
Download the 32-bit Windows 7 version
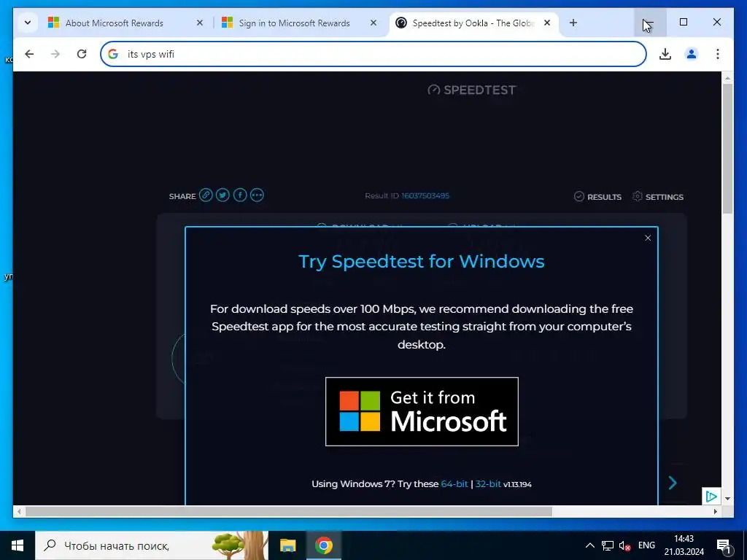[x=488, y=484]
